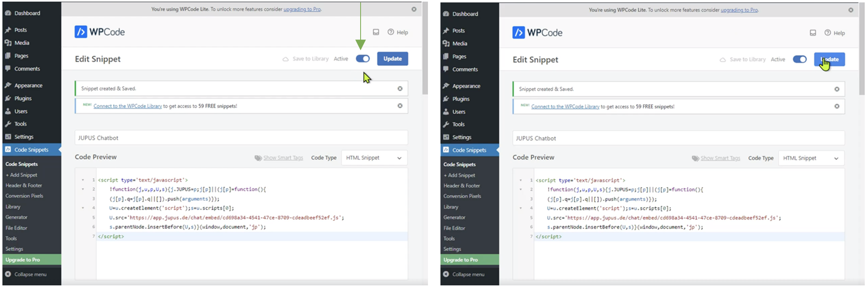
Task: Open File Editor submenu item in right window
Action: (x=454, y=228)
